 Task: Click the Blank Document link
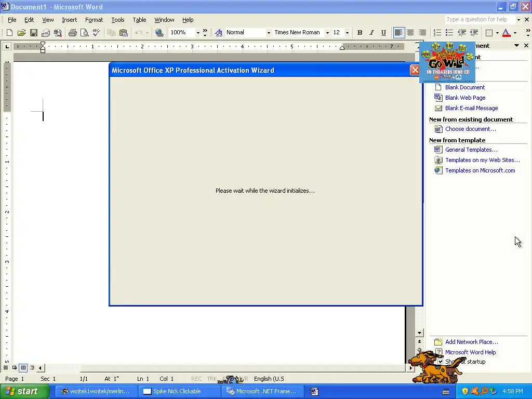pos(465,87)
